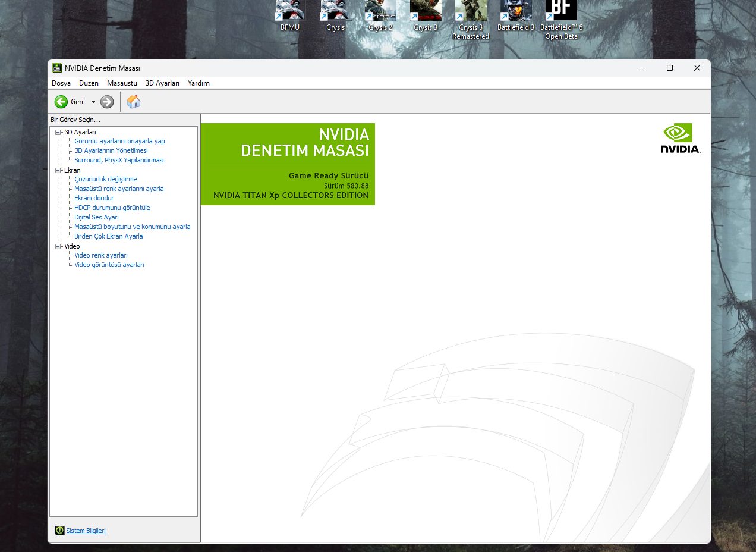Click the Video category label in tree
756x552 pixels.
pos(72,246)
